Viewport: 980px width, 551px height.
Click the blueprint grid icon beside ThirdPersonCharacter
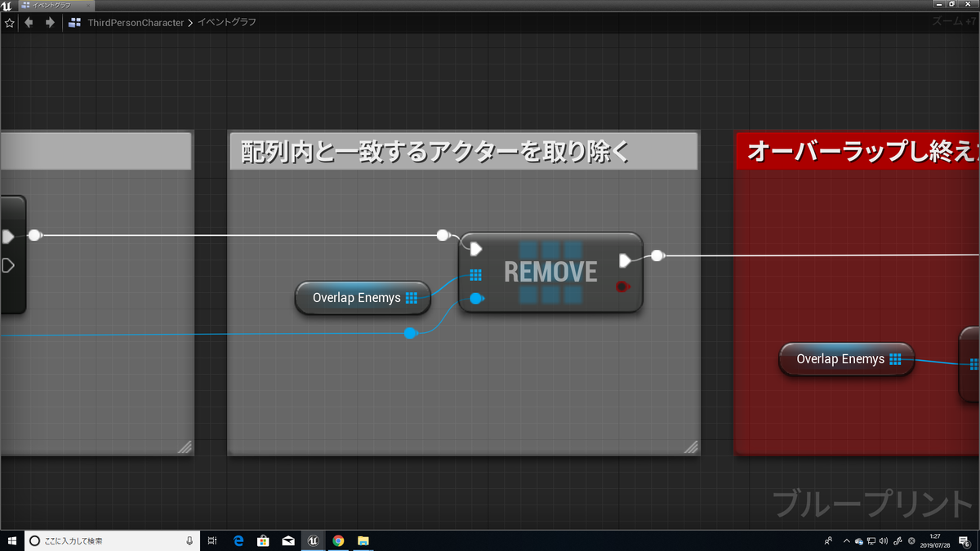(x=73, y=23)
